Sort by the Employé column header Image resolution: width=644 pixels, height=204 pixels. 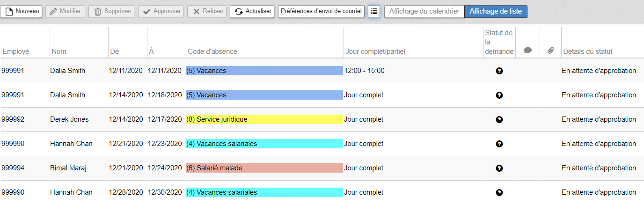(x=16, y=51)
